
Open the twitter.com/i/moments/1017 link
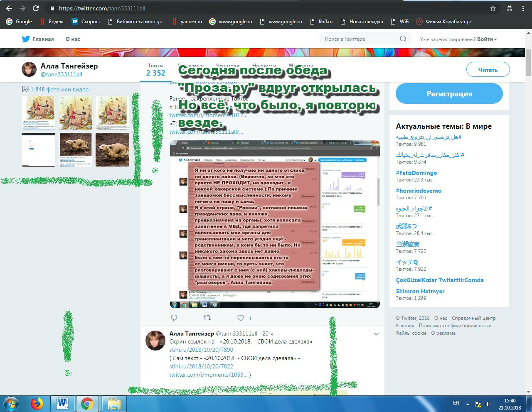click(x=209, y=115)
